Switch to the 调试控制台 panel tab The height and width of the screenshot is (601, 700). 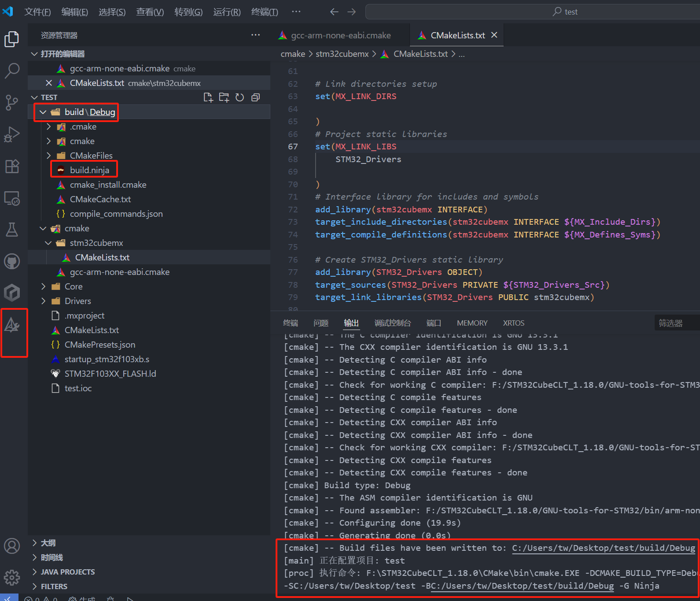point(393,323)
